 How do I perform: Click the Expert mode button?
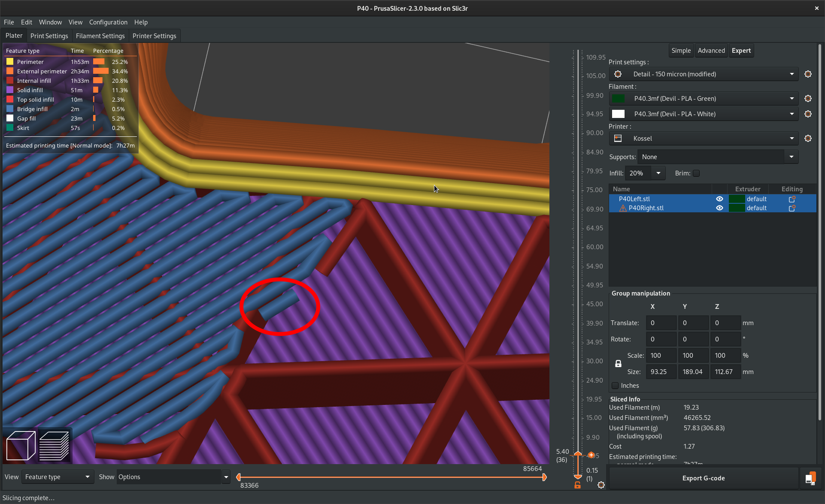pyautogui.click(x=741, y=51)
